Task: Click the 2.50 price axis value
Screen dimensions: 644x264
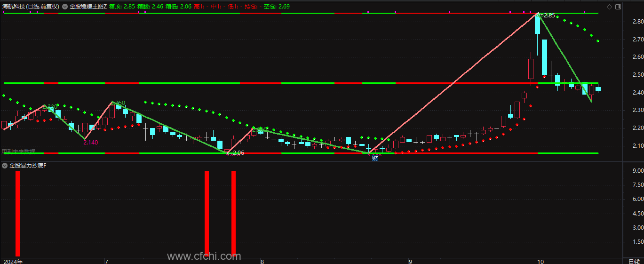Action: pyautogui.click(x=637, y=75)
